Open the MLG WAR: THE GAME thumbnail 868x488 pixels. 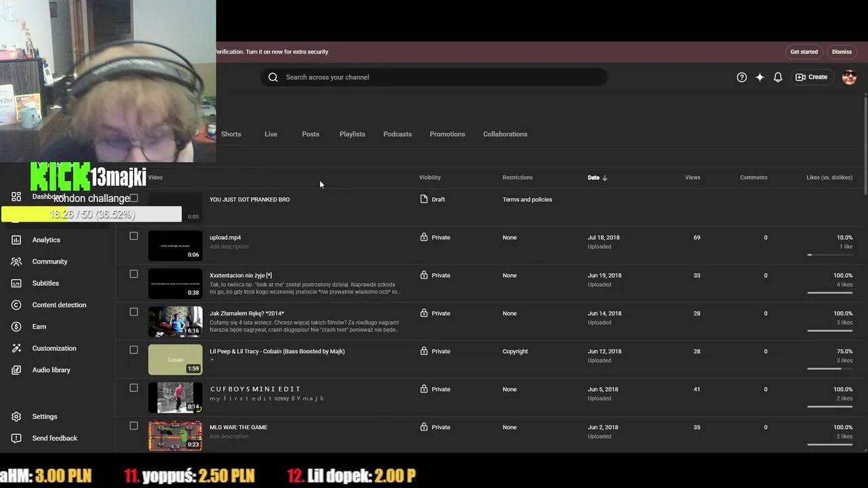point(175,435)
